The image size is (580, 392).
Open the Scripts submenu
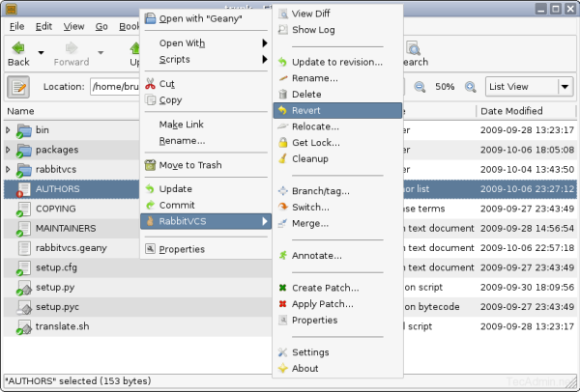point(203,60)
